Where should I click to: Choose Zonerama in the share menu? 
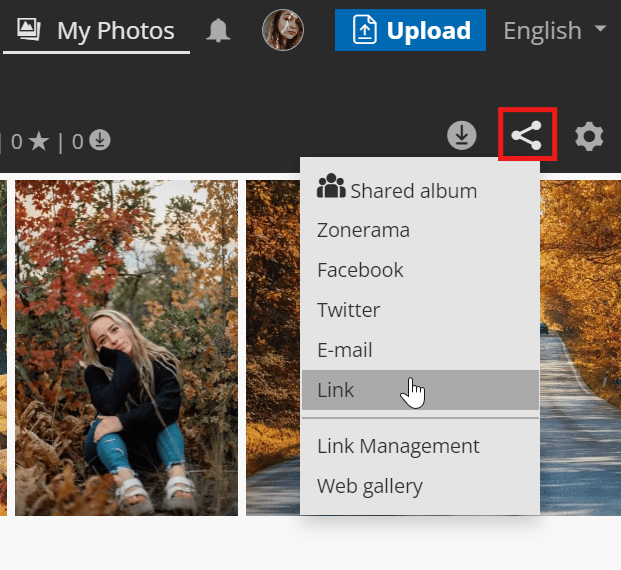363,230
